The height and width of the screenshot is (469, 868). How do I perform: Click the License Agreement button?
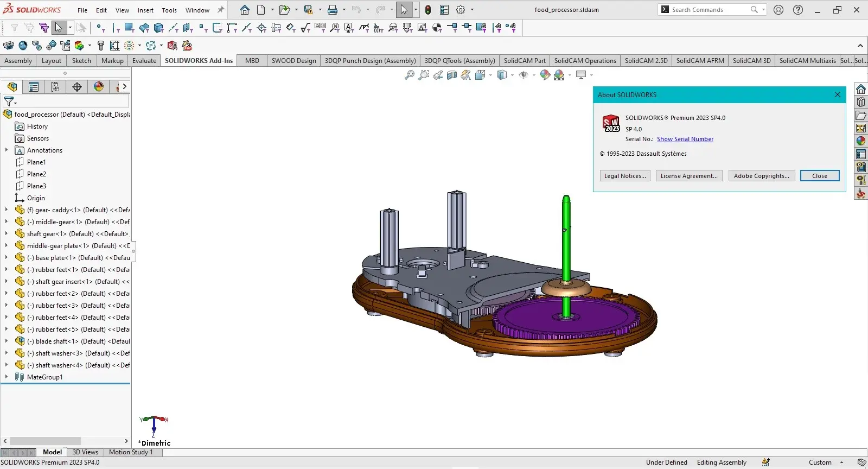[x=688, y=176]
